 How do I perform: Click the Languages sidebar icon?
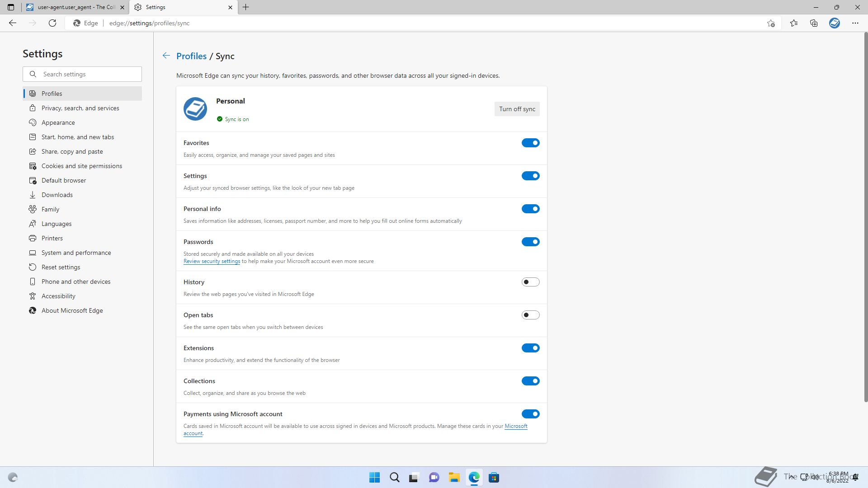coord(33,224)
